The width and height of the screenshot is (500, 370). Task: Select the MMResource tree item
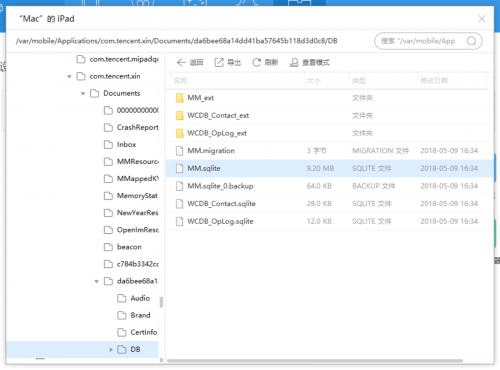[x=138, y=162]
